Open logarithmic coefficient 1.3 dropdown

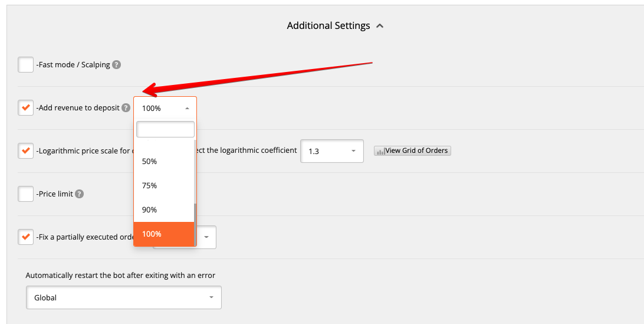click(332, 151)
